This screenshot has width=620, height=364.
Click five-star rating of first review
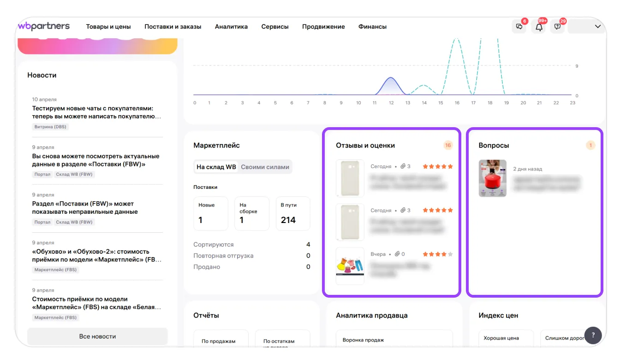pos(438,166)
